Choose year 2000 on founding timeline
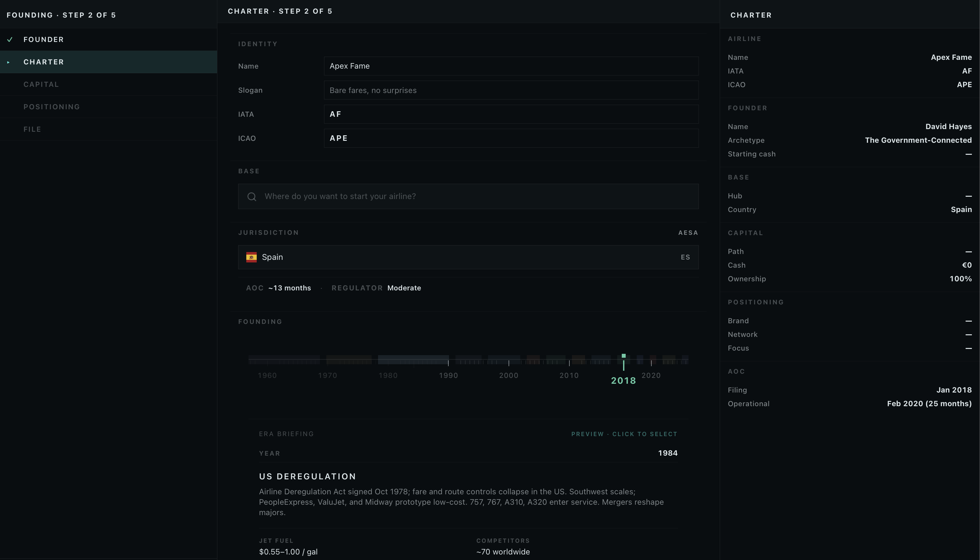This screenshot has width=980, height=560. tap(509, 375)
